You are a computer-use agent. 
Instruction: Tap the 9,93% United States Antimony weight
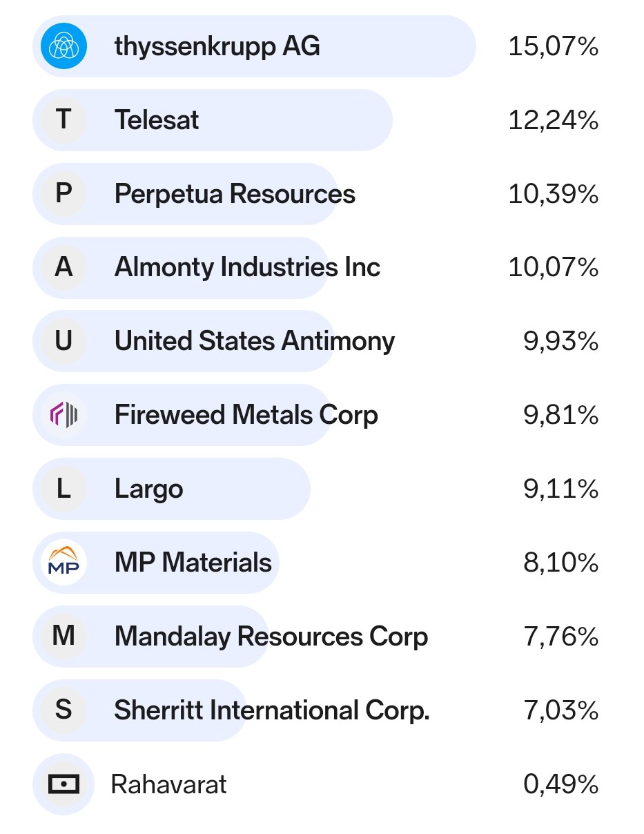[560, 341]
